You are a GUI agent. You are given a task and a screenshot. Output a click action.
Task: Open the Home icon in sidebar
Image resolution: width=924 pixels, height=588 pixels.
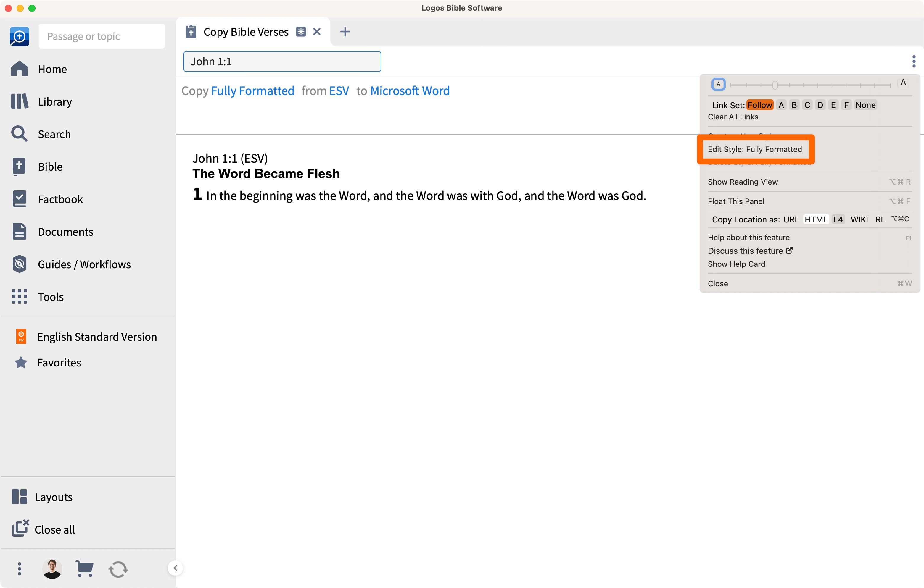pos(19,69)
